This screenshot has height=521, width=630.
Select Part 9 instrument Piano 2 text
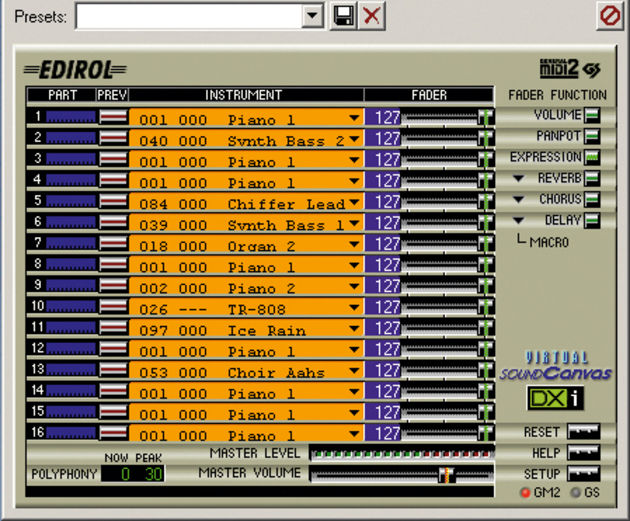coord(262,288)
